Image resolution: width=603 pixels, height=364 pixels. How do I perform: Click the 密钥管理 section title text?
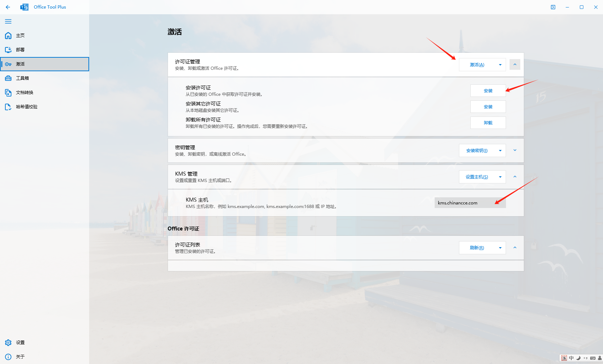(185, 148)
